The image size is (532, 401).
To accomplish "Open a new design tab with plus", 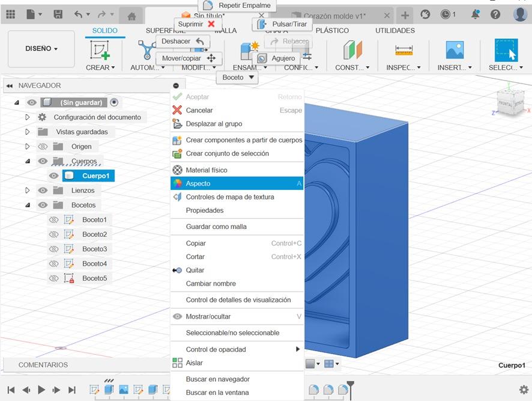I will point(405,15).
